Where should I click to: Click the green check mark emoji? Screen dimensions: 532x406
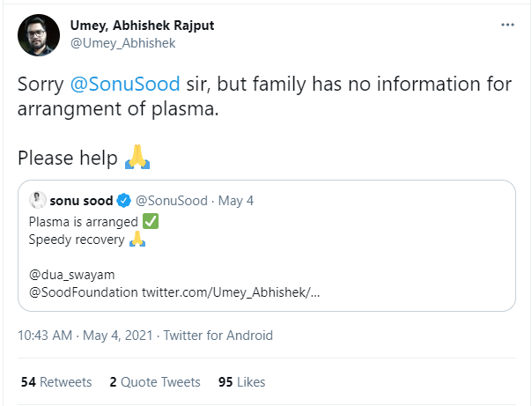coord(150,221)
